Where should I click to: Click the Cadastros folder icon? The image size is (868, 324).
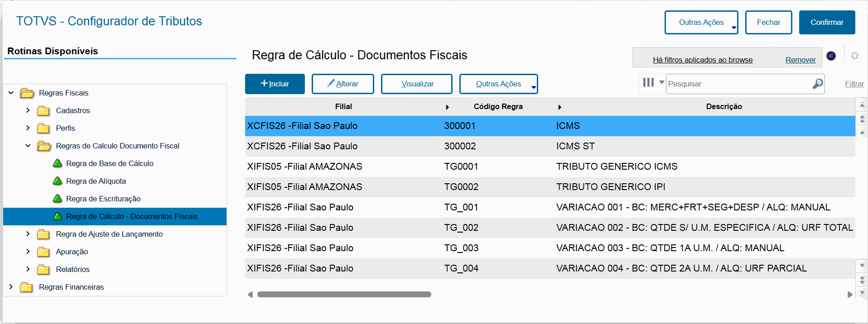(43, 111)
